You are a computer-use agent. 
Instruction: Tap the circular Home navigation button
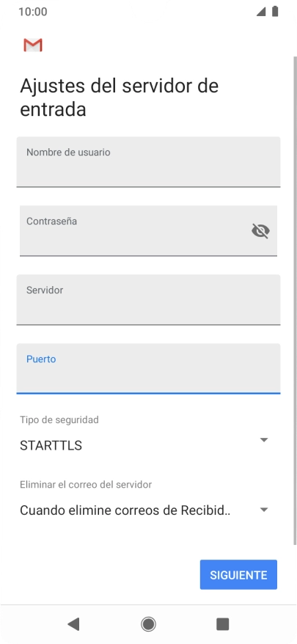point(148,624)
